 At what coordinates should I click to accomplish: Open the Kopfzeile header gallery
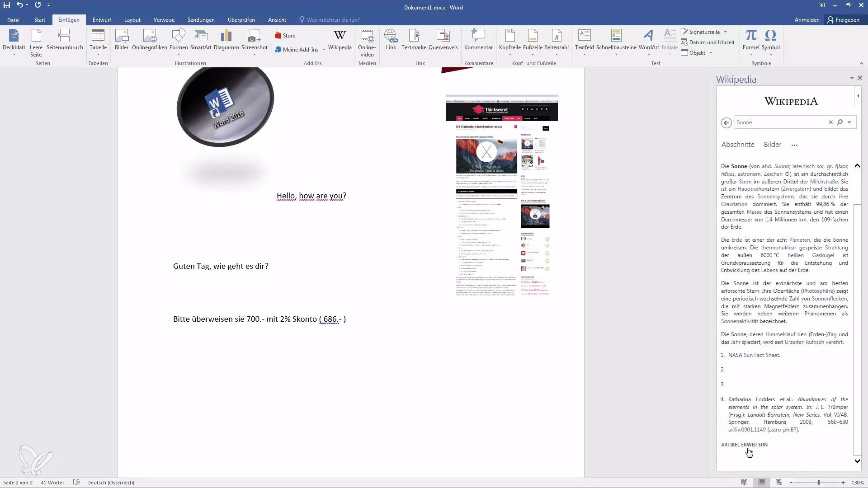coord(510,42)
